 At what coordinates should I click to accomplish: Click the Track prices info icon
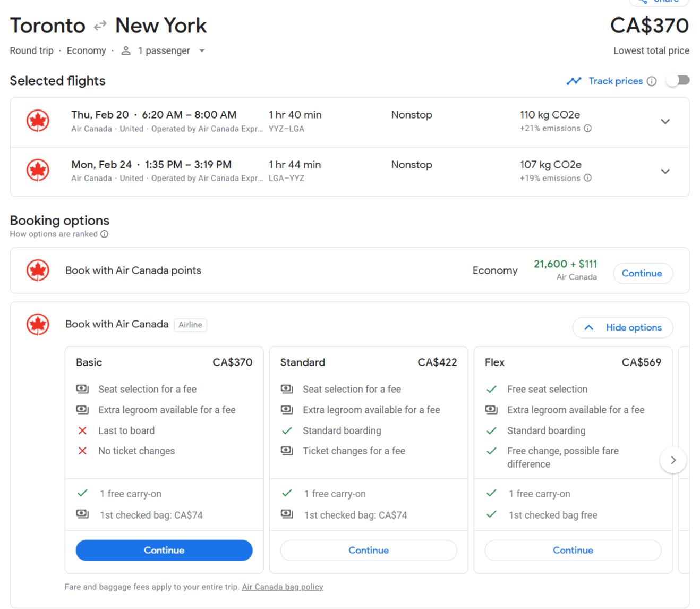coord(652,81)
